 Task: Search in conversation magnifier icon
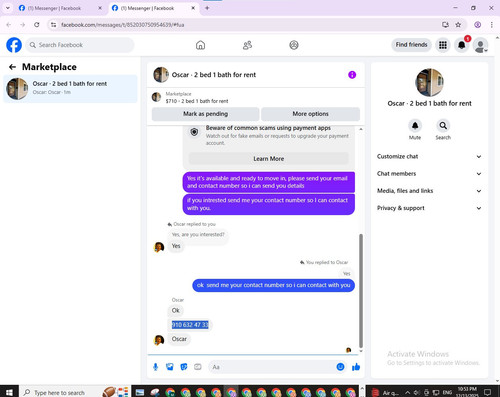(x=443, y=126)
